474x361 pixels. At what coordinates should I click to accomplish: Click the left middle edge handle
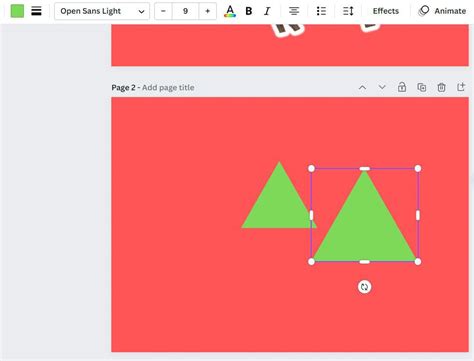tap(311, 215)
